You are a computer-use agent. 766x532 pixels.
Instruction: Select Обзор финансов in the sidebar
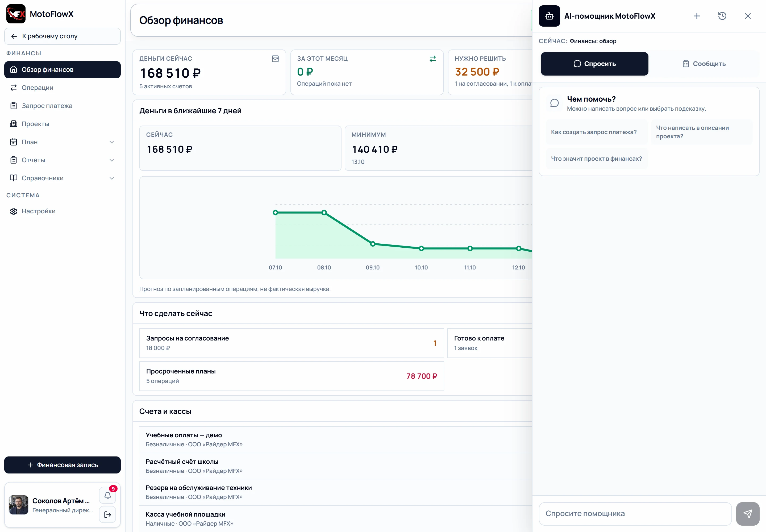click(62, 70)
